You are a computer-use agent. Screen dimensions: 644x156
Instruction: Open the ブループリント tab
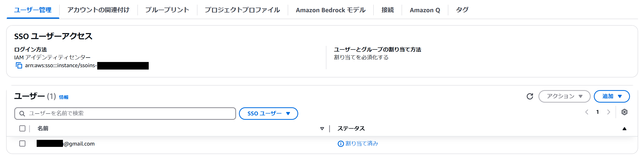point(167,10)
